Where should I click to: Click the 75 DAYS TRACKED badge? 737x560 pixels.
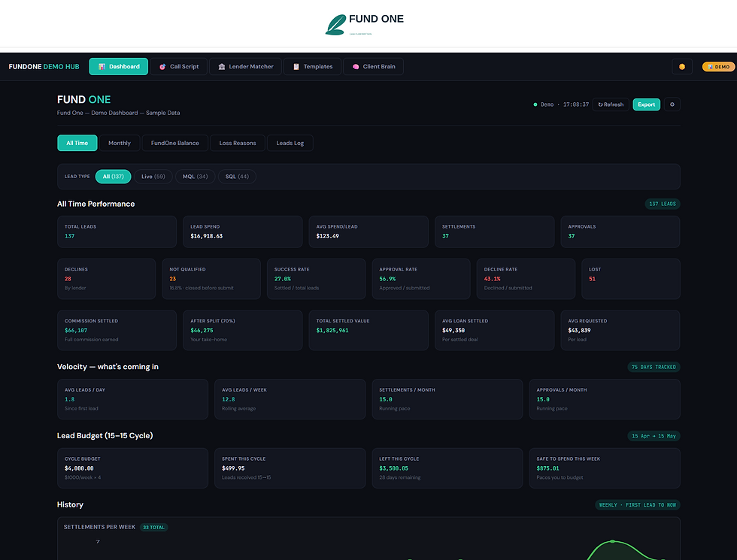tap(654, 368)
